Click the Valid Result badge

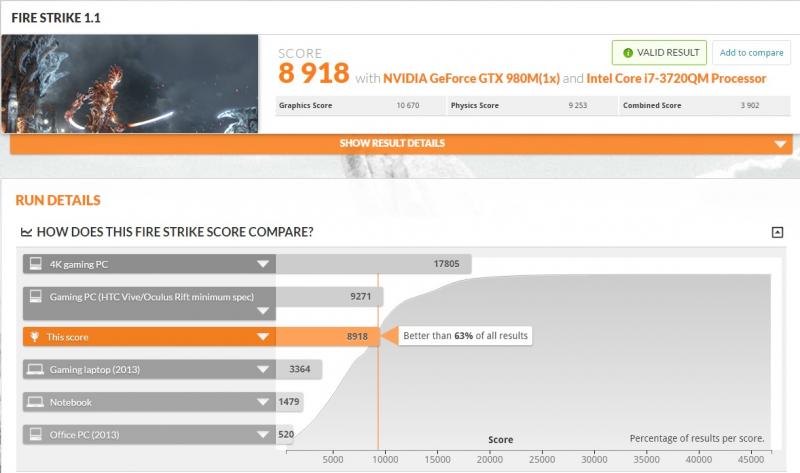click(659, 53)
